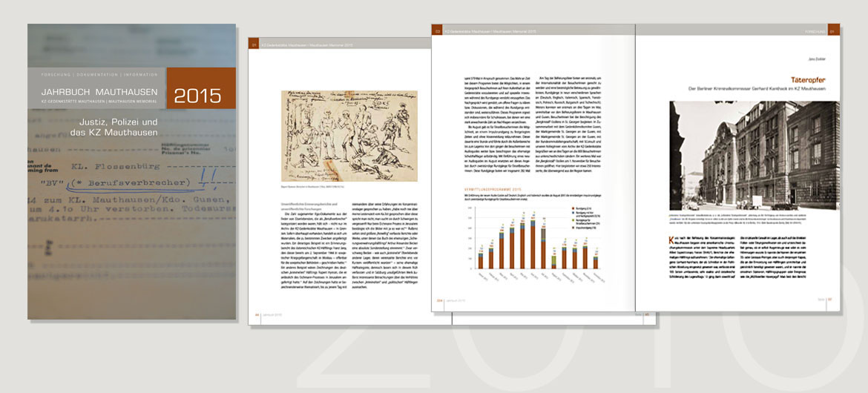Click the Jahrbuch Mauthausen 2015 book cover
Image resolution: width=868 pixels, height=393 pixels.
[x=132, y=171]
